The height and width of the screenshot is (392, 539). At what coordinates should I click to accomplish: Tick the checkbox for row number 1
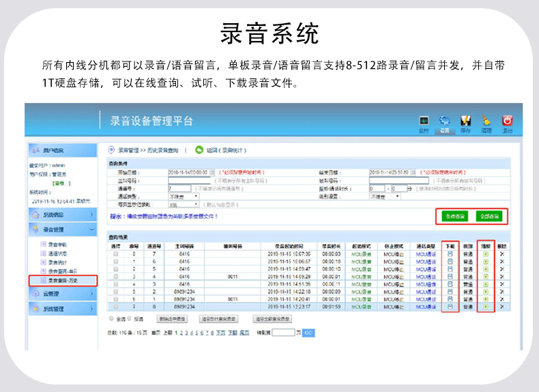(x=116, y=262)
